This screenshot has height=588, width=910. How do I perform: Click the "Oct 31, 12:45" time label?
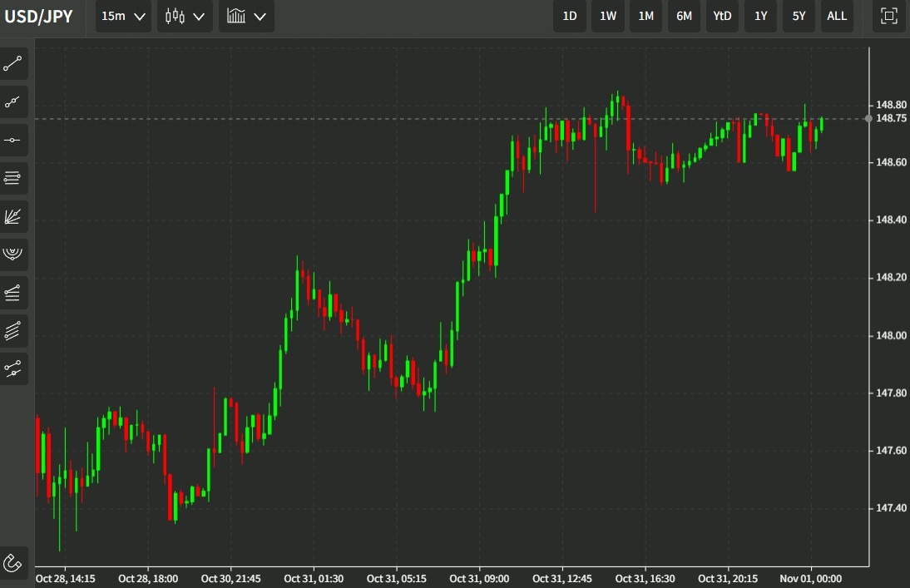click(562, 579)
